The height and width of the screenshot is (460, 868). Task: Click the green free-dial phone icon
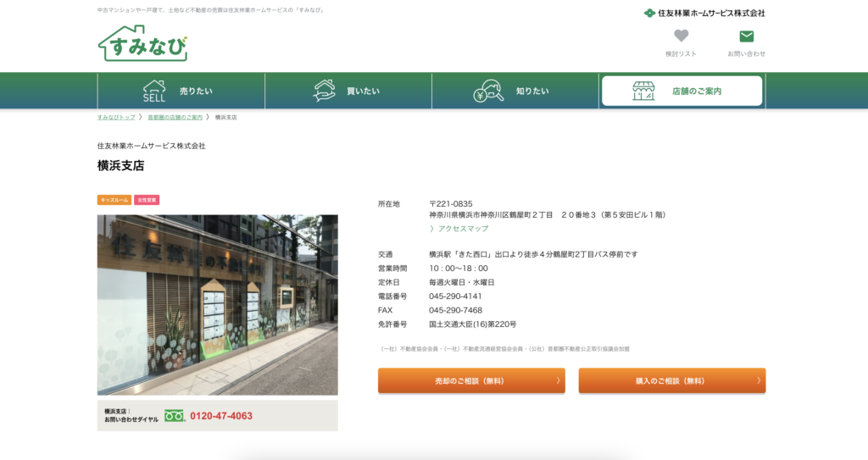(x=175, y=416)
